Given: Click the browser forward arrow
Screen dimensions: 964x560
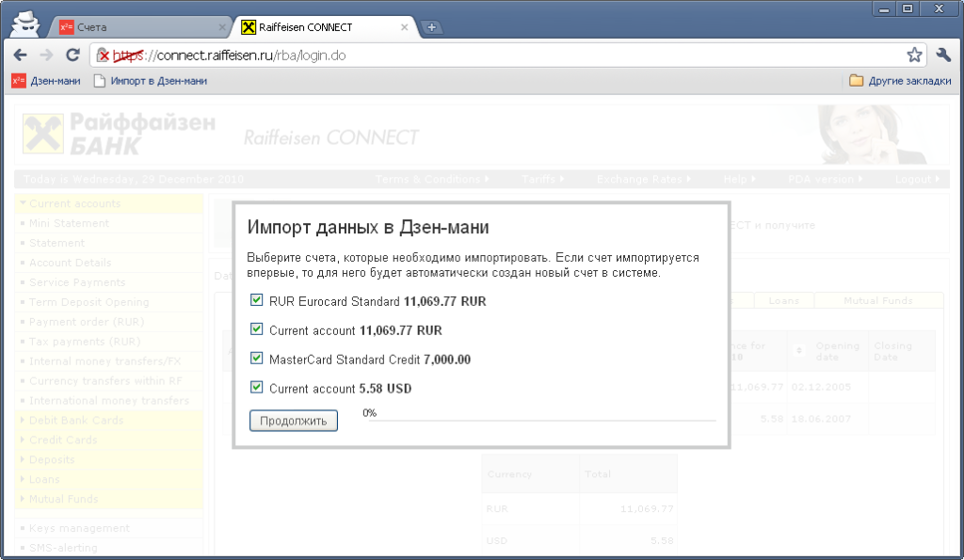Looking at the screenshot, I should pyautogui.click(x=47, y=56).
